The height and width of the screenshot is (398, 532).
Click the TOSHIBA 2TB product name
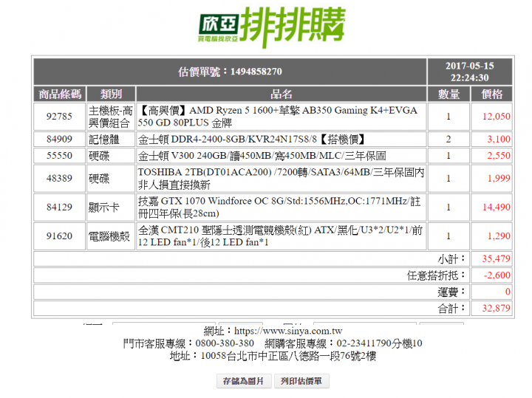(x=282, y=178)
